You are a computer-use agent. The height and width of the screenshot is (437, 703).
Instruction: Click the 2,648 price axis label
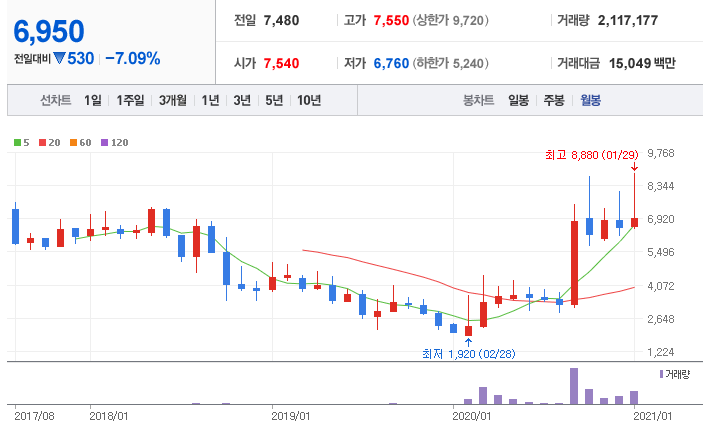661,319
